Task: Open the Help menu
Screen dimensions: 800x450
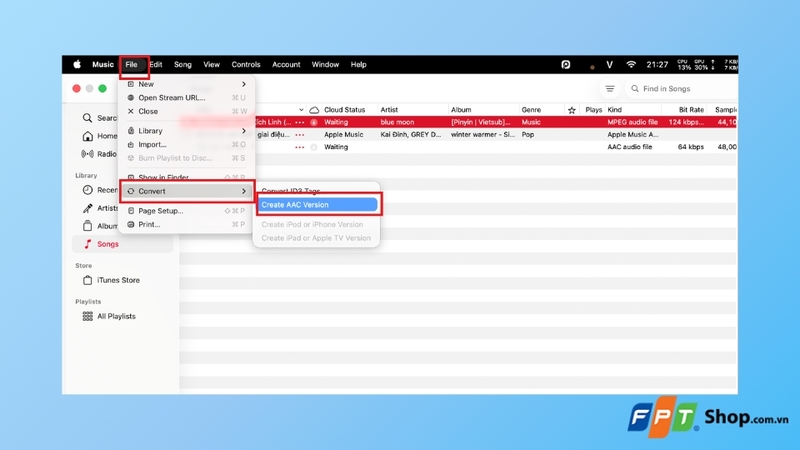Action: (358, 64)
